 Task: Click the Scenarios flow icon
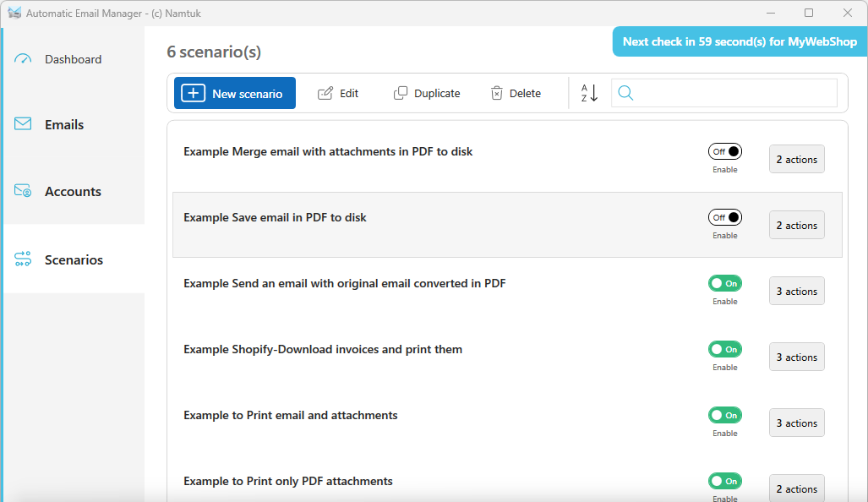click(x=23, y=259)
